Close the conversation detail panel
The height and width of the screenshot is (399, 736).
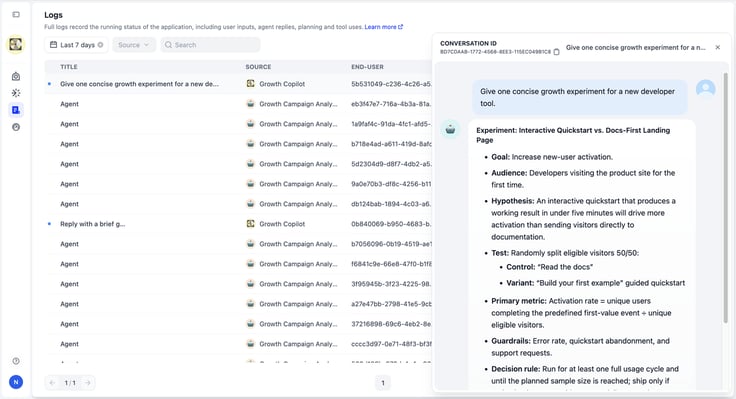coord(718,47)
